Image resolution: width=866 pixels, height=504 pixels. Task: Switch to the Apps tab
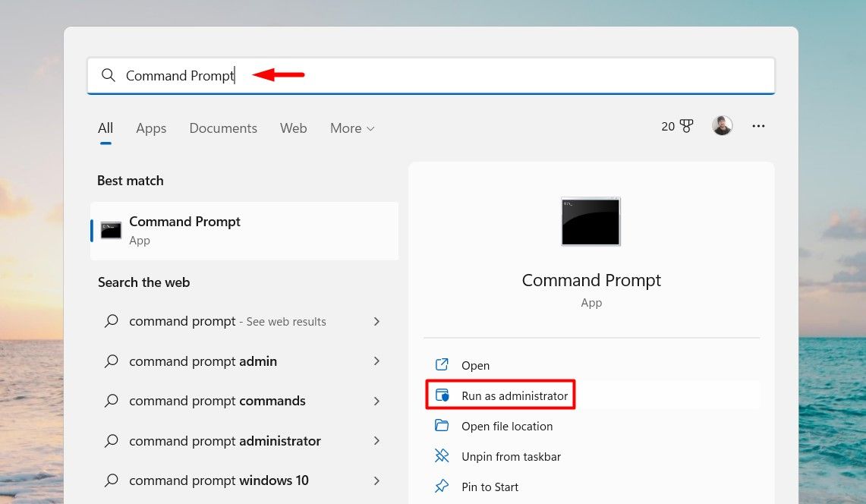point(150,128)
